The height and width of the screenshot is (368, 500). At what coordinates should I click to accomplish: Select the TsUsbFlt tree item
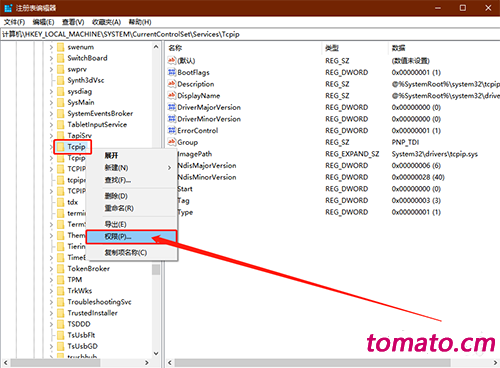(81, 335)
